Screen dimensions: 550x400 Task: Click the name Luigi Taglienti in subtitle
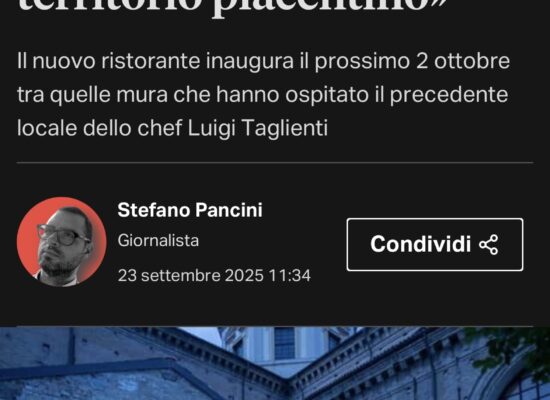258,128
